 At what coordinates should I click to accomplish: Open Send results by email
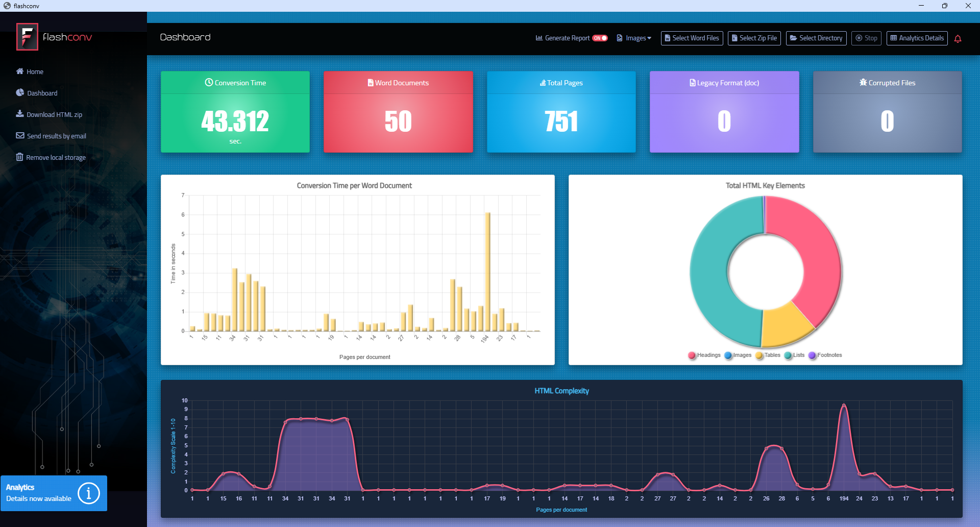point(56,136)
